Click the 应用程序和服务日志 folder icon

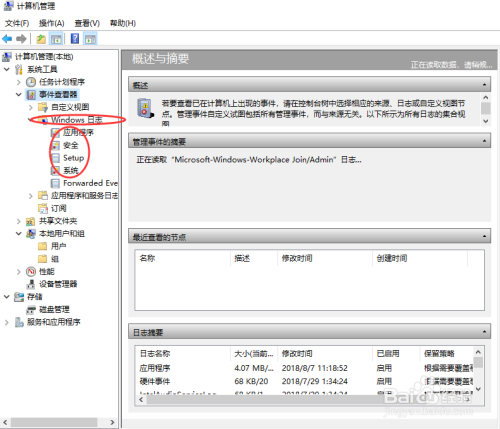click(43, 195)
